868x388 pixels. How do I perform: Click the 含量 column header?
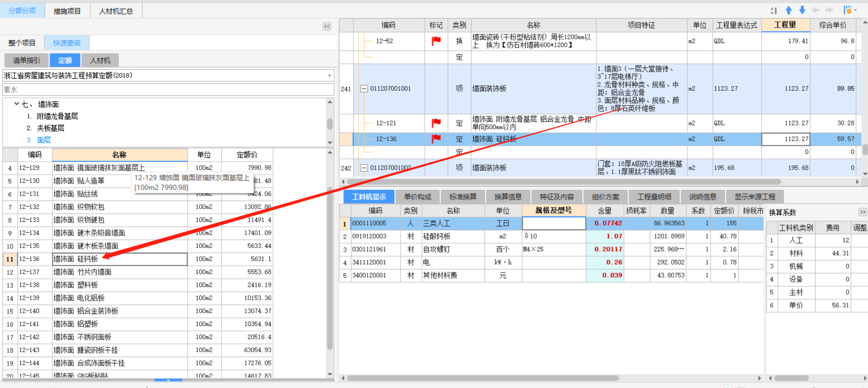[x=604, y=211]
